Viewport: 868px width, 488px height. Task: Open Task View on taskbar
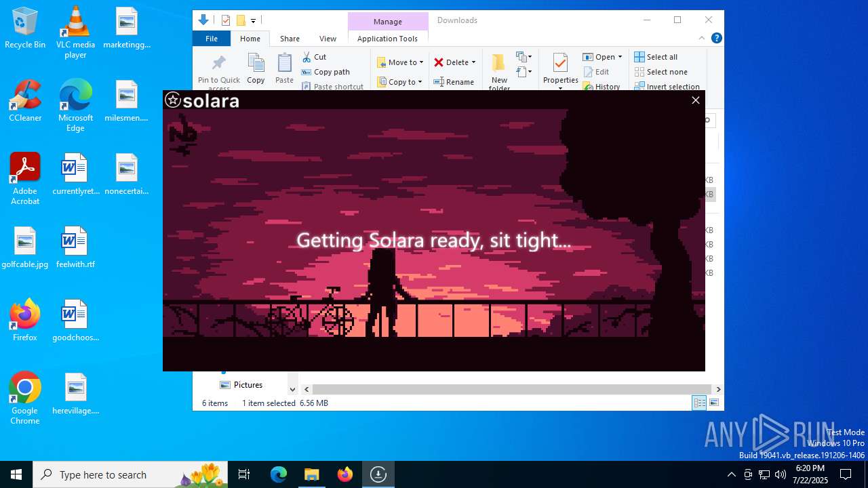[244, 474]
